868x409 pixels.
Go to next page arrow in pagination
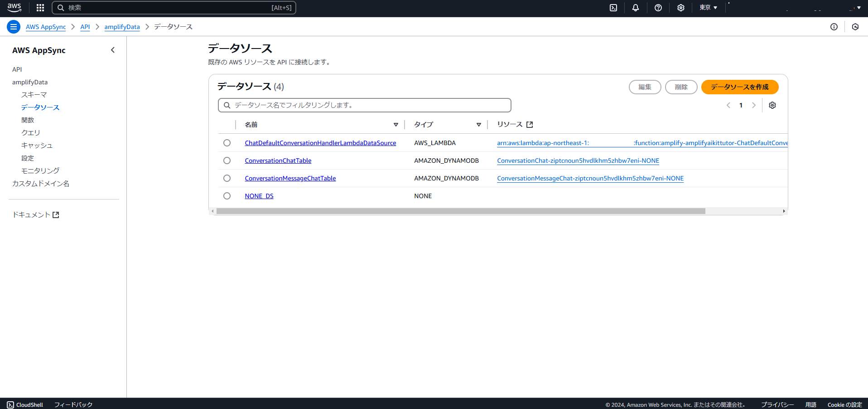pyautogui.click(x=754, y=105)
